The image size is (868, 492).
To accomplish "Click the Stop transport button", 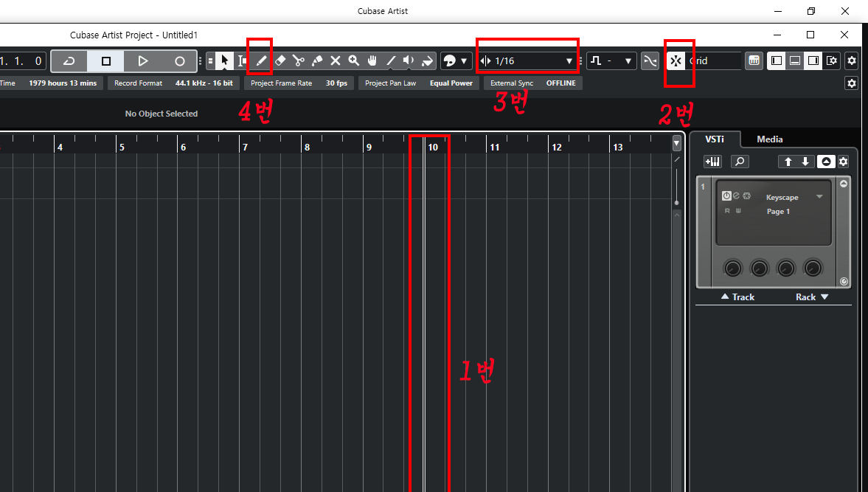I will tap(105, 61).
